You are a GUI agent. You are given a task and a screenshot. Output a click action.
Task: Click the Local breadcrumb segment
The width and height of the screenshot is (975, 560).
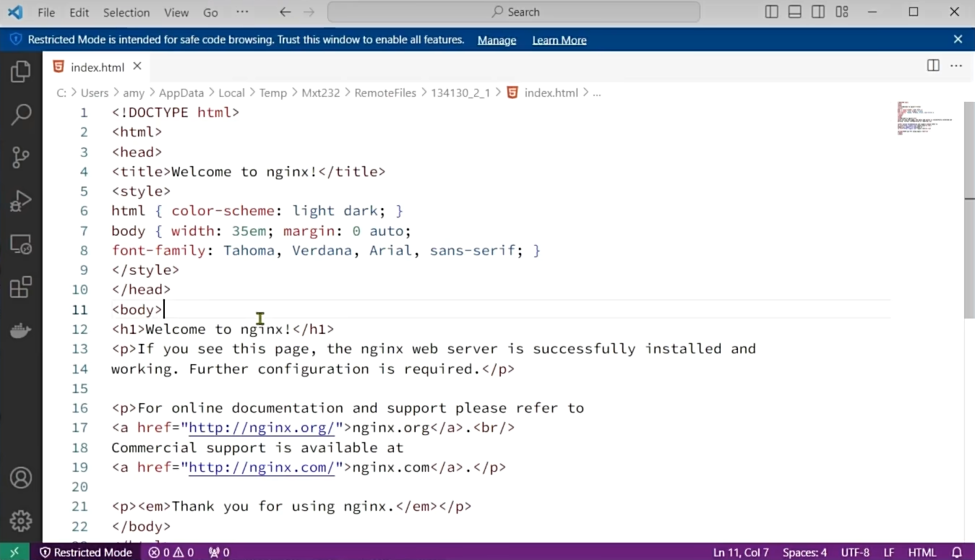(231, 92)
